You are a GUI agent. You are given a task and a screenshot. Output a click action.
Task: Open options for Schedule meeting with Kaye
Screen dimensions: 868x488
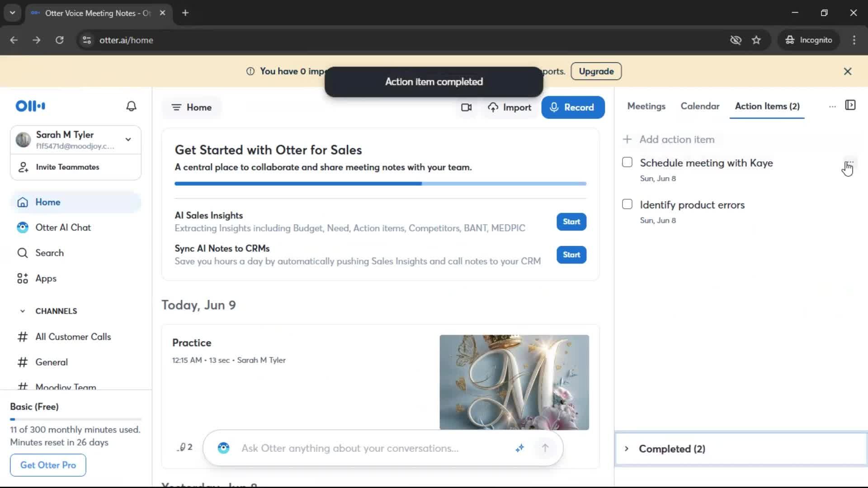pos(849,163)
